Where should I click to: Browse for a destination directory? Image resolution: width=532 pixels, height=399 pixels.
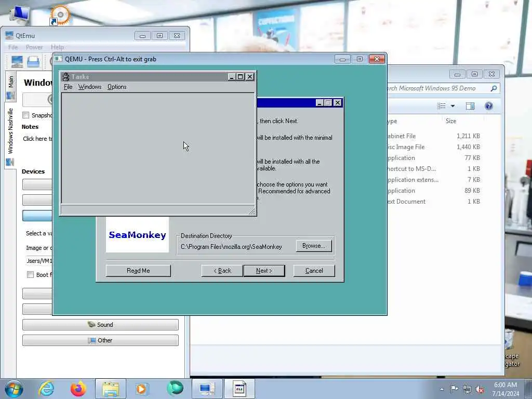(x=313, y=246)
